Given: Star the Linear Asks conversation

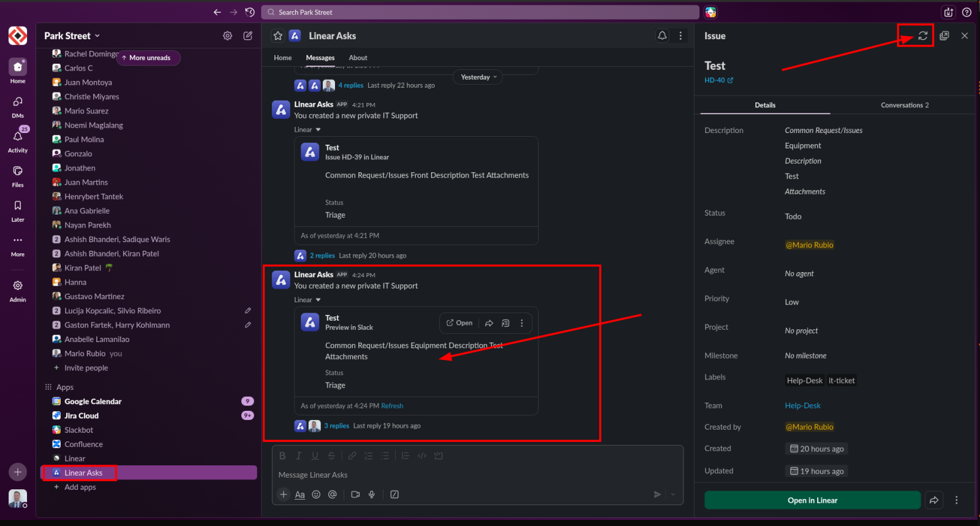Looking at the screenshot, I should (278, 36).
